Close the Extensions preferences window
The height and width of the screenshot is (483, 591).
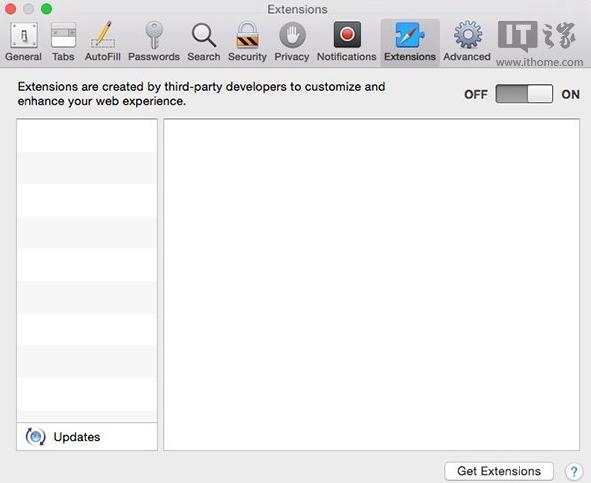click(x=11, y=9)
